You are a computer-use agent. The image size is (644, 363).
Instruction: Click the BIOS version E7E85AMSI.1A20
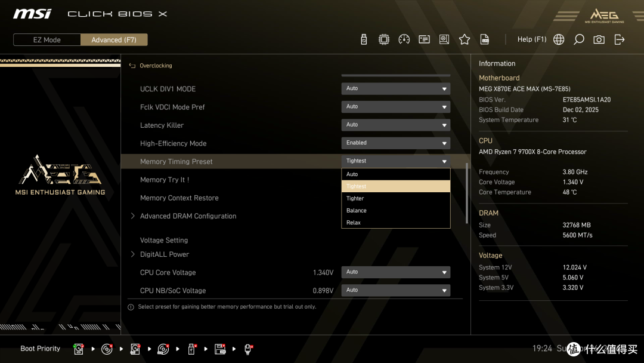pyautogui.click(x=587, y=100)
